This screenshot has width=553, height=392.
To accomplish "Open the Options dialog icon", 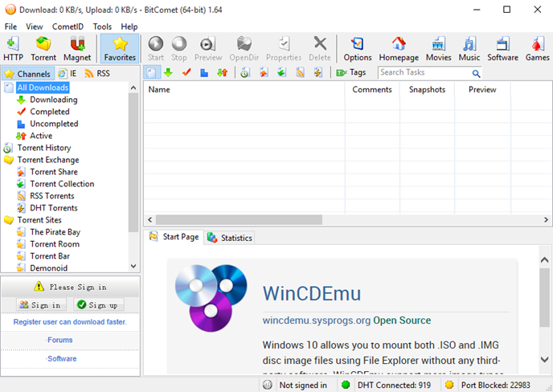I will [358, 49].
